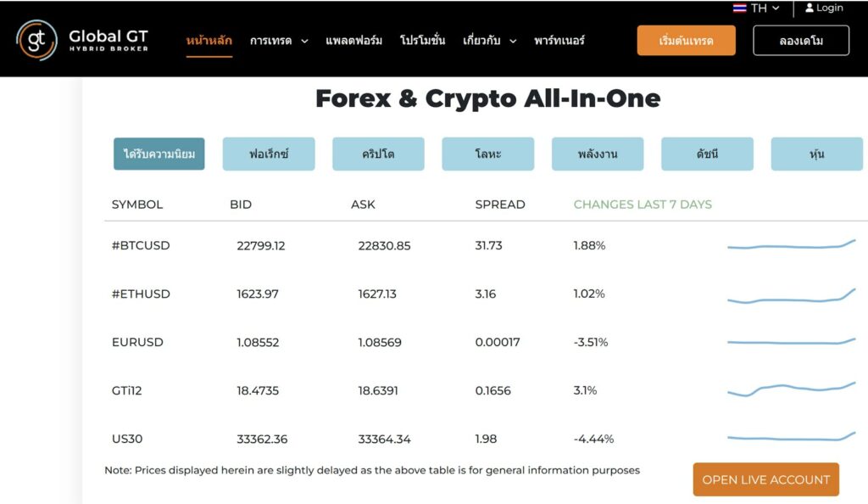Open the แพลตฟอร์ม menu item
This screenshot has width=868, height=504.
coord(353,41)
